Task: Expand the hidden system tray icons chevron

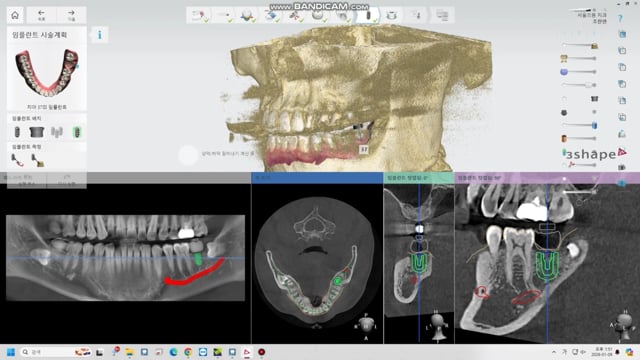Action: click(x=554, y=352)
